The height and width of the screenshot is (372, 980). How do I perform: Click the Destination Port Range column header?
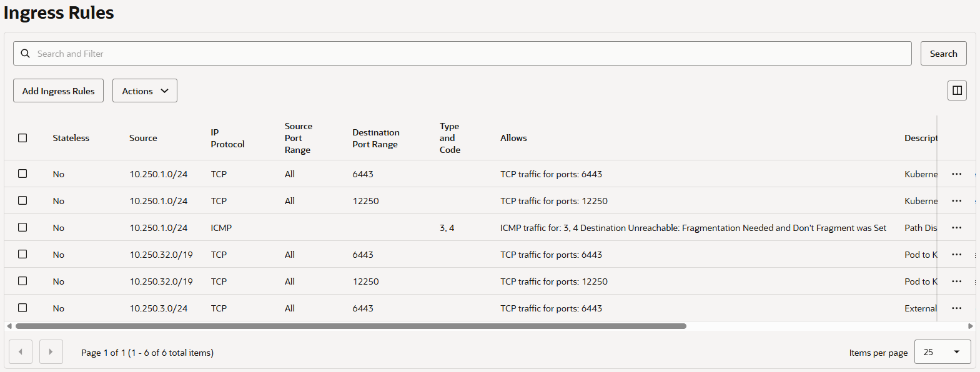tap(375, 138)
